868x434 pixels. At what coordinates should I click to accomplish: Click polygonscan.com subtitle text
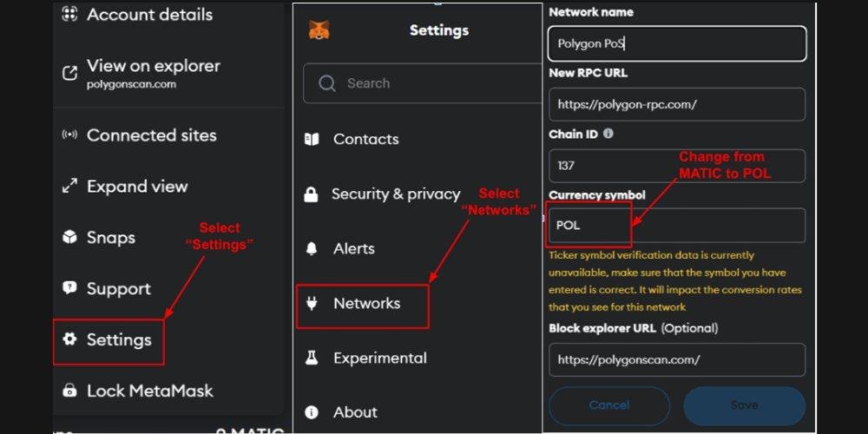point(132,85)
